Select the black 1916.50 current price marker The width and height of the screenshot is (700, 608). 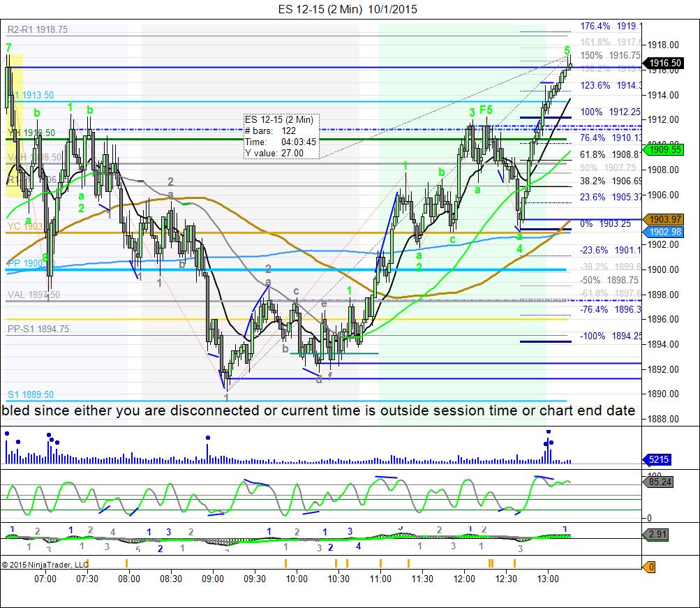coord(664,63)
